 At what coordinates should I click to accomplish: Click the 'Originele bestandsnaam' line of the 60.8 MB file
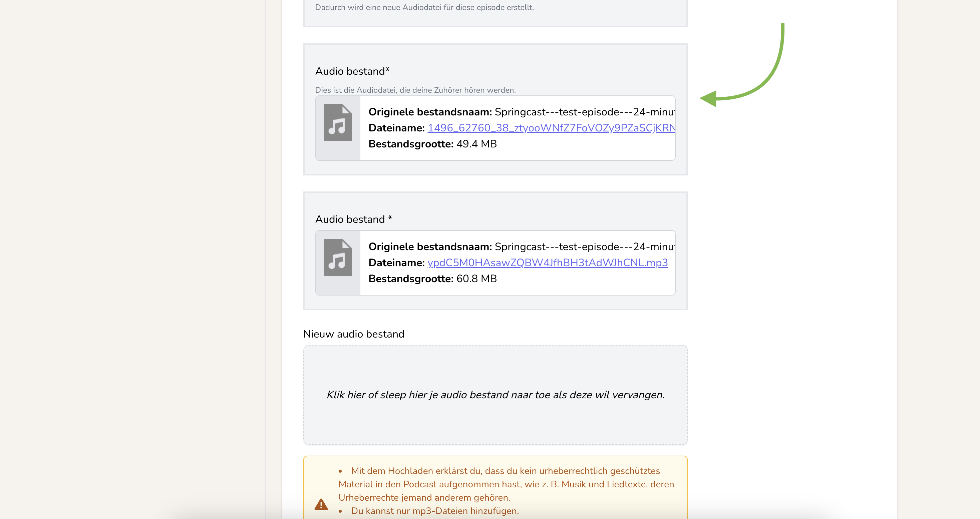click(x=522, y=246)
